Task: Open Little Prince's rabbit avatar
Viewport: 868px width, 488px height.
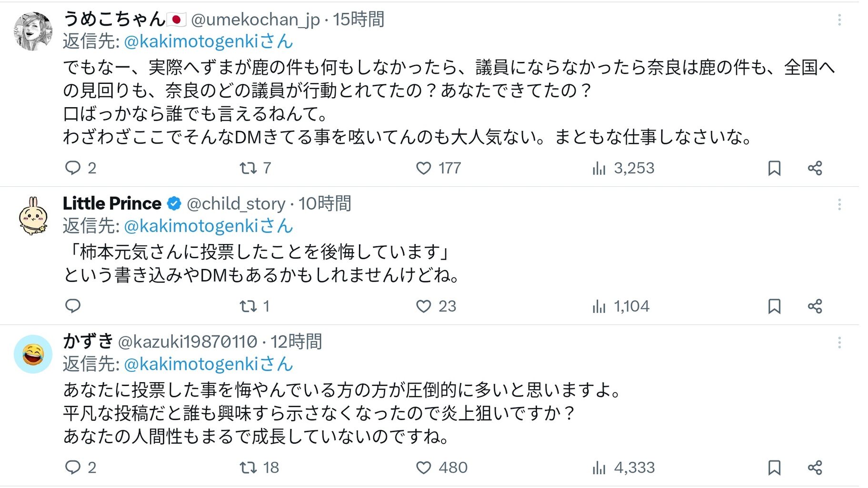Action: 33,216
